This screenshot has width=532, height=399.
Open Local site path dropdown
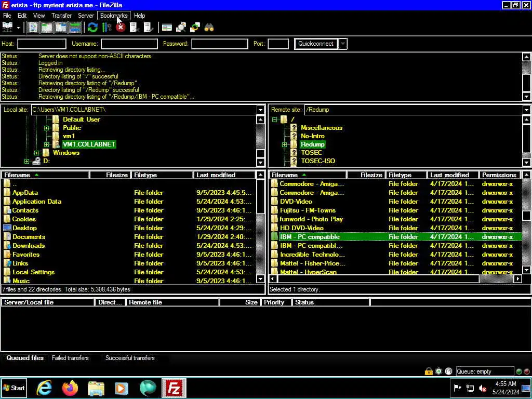260,110
